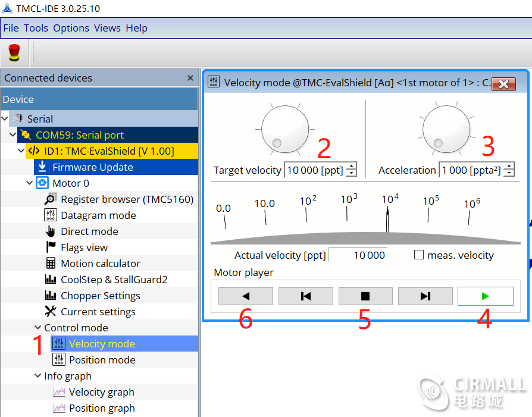The height and width of the screenshot is (417, 532).
Task: Collapse the Info graph section
Action: (x=37, y=376)
